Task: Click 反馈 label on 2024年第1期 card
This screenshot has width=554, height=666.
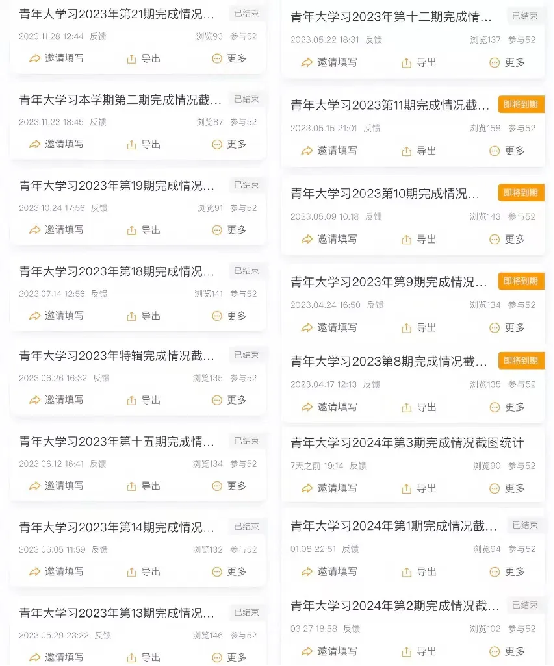Action: click(x=350, y=549)
